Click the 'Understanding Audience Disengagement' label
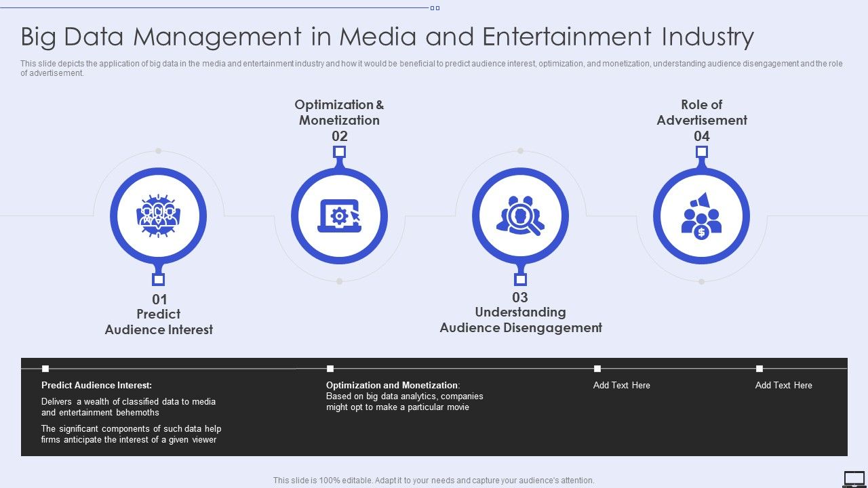 pyautogui.click(x=521, y=320)
